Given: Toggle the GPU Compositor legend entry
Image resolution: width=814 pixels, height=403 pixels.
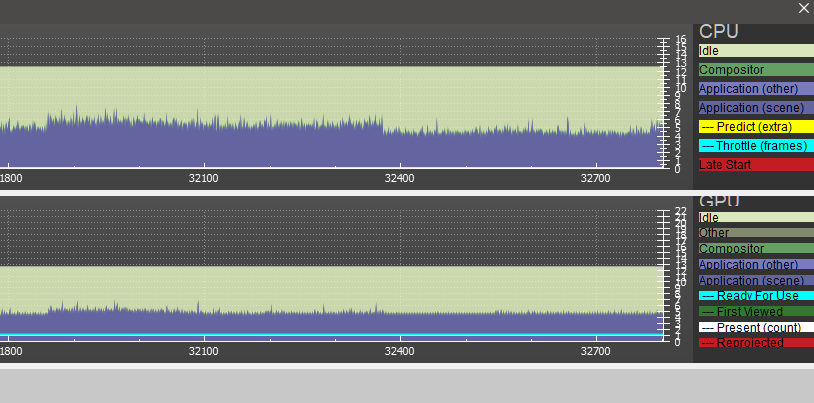Looking at the screenshot, I should (x=756, y=249).
